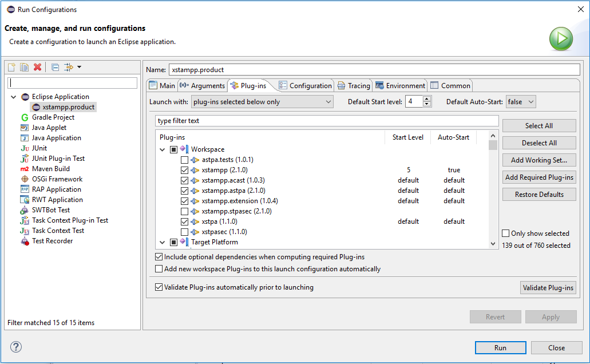590x364 pixels.
Task: Toggle the Workspace group checkbox
Action: [173, 149]
